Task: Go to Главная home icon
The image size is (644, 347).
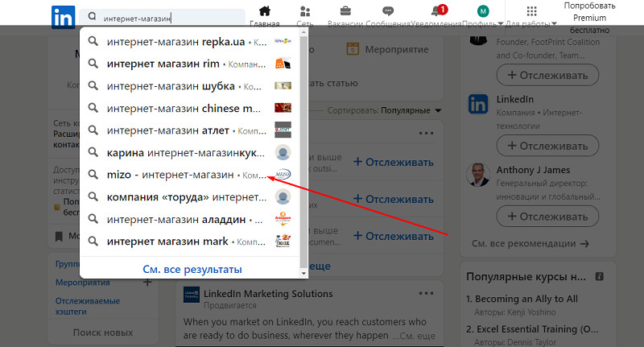Action: pyautogui.click(x=265, y=11)
